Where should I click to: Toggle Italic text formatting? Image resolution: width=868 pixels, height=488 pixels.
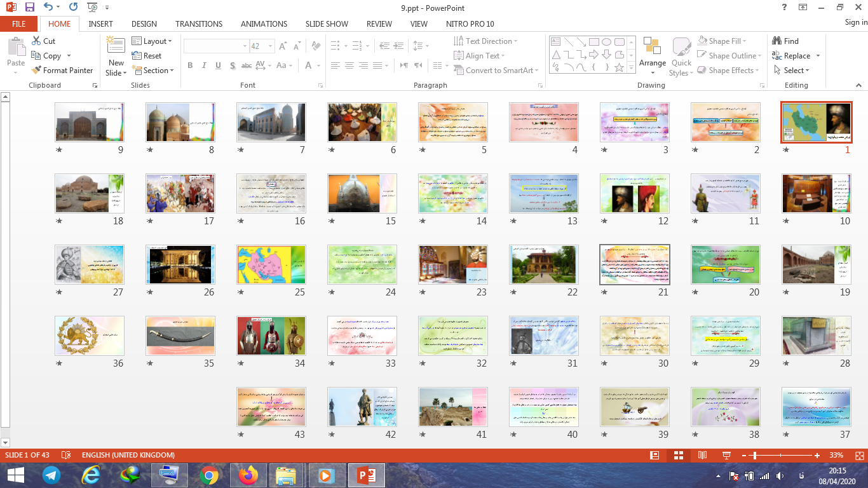coord(204,65)
